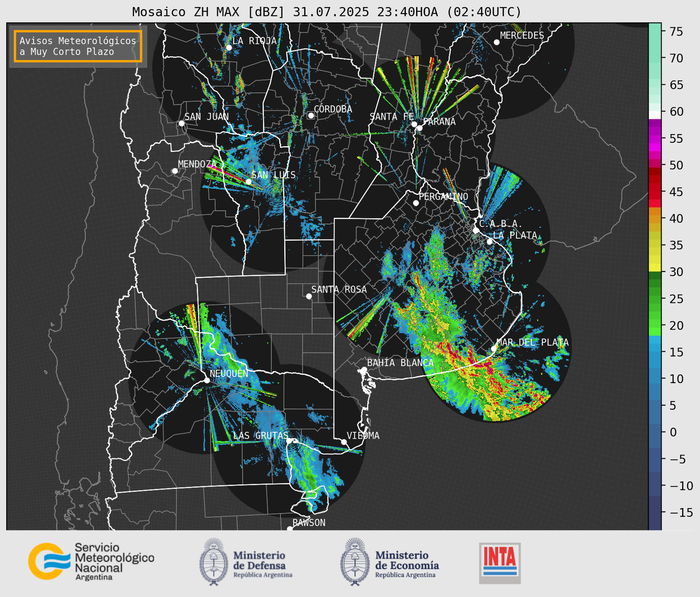Click the magenta 55 dBZ band on color scale
Image resolution: width=700 pixels, height=597 pixels.
[655, 139]
